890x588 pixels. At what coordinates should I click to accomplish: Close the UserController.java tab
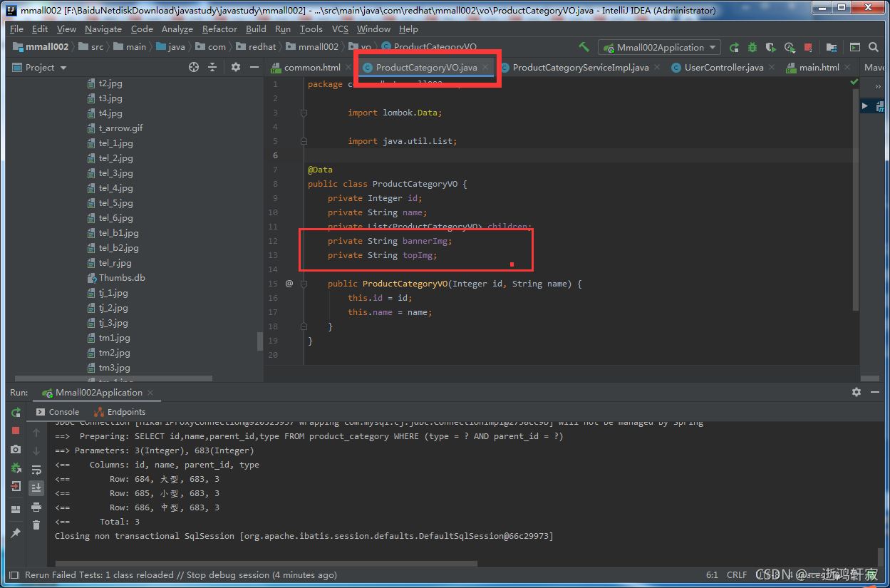click(x=770, y=68)
